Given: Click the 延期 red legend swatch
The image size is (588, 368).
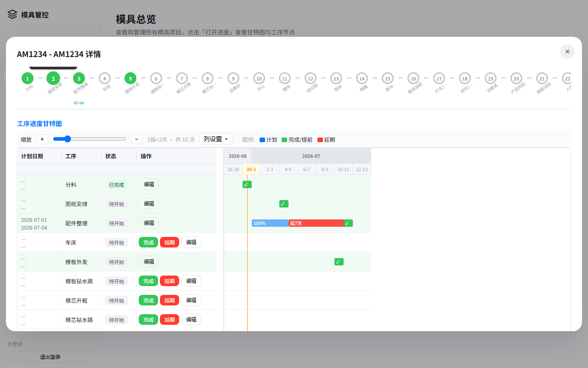Looking at the screenshot, I should 320,140.
